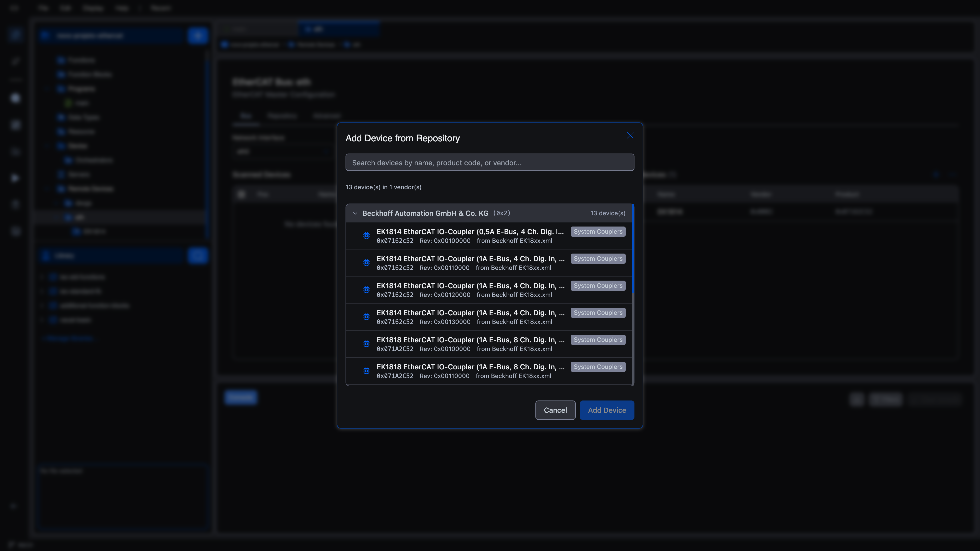This screenshot has width=980, height=551.
Task: Select EK1814 coupler with Rev 0x00120000
Action: (488, 290)
